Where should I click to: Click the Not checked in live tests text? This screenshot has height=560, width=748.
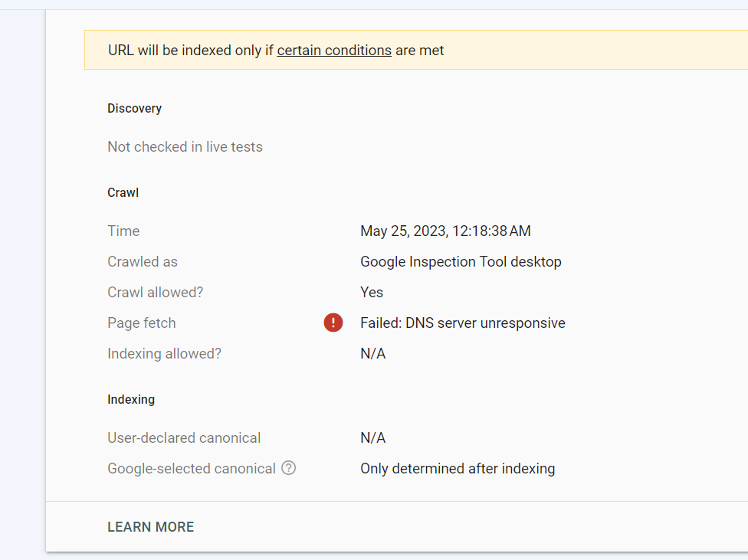[x=185, y=146]
